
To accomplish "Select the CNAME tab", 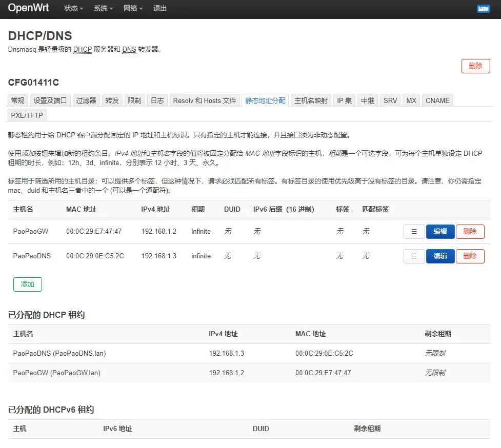I will click(x=437, y=100).
